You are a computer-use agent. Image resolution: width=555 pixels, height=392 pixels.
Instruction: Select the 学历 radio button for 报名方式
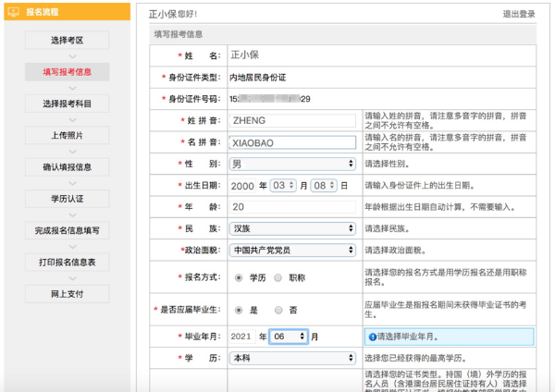point(240,276)
